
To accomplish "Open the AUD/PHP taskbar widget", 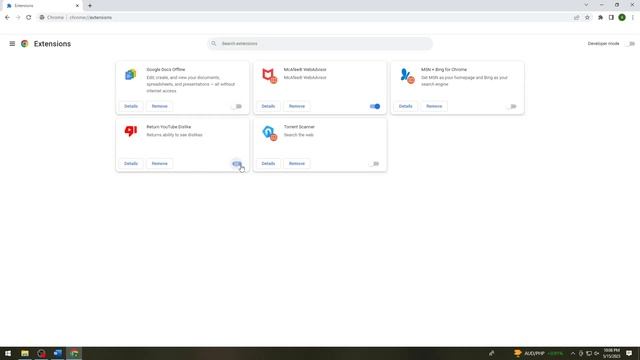I will 539,353.
